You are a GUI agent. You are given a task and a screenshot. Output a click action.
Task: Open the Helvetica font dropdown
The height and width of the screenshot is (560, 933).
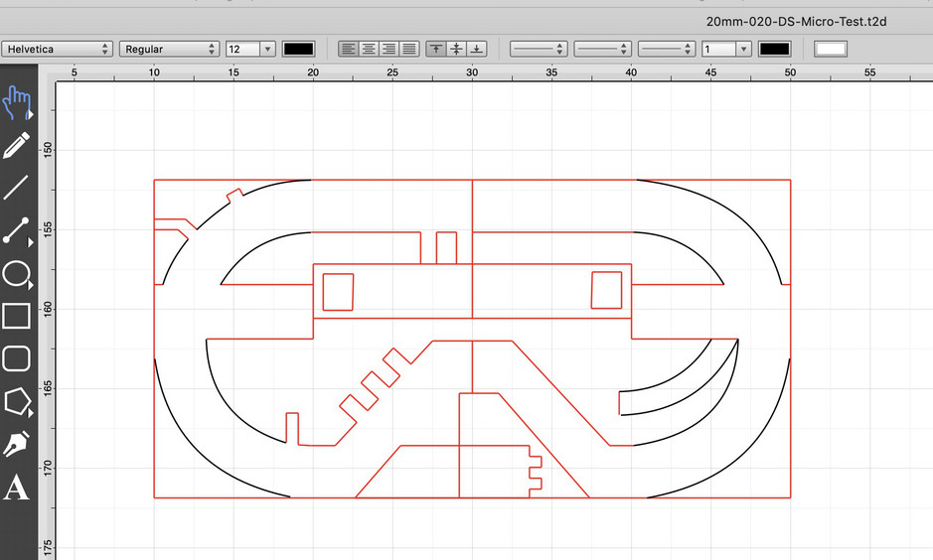[x=57, y=49]
